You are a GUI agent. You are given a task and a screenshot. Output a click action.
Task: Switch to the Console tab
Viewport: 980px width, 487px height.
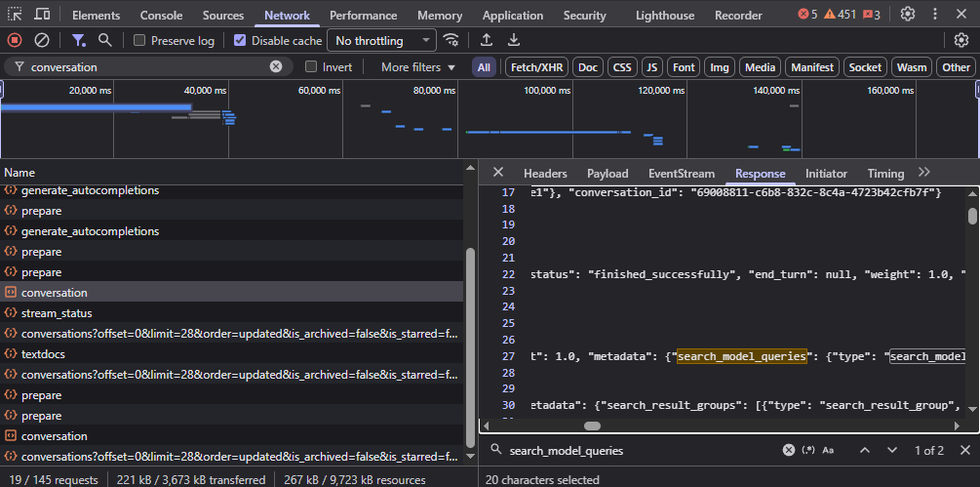pyautogui.click(x=161, y=16)
